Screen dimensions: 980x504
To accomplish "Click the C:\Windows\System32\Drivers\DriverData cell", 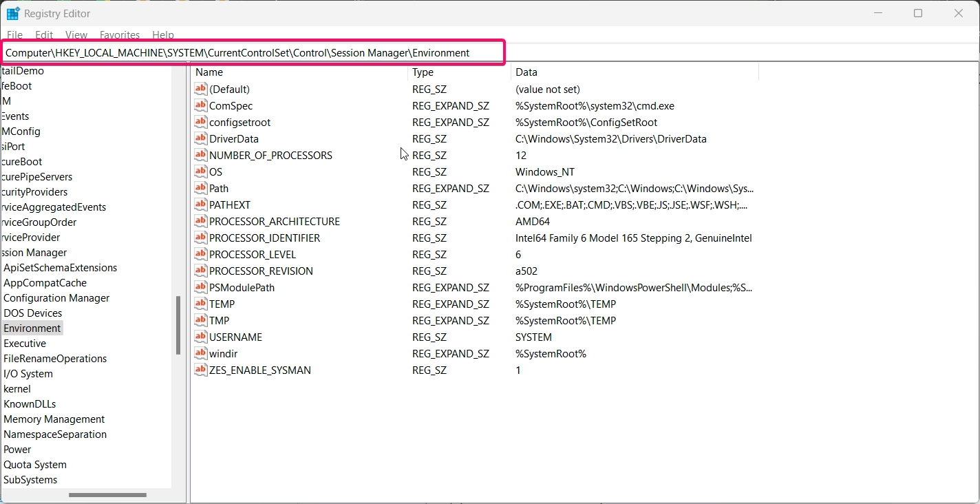I will (611, 138).
